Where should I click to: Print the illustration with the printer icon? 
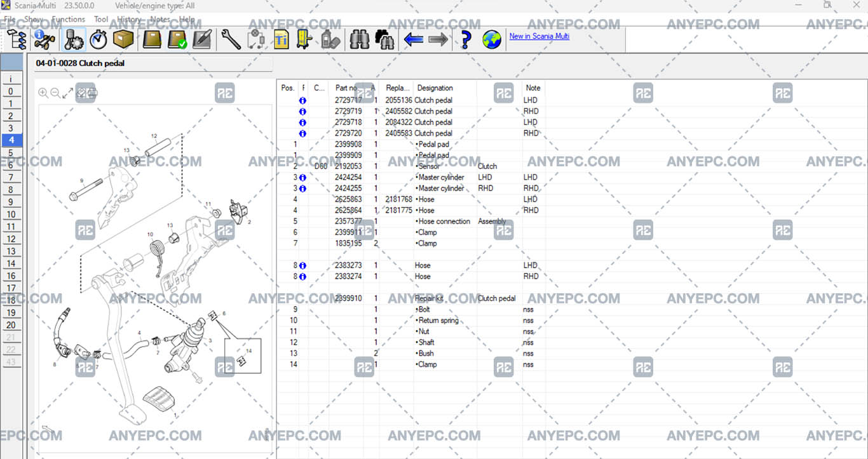(92, 93)
